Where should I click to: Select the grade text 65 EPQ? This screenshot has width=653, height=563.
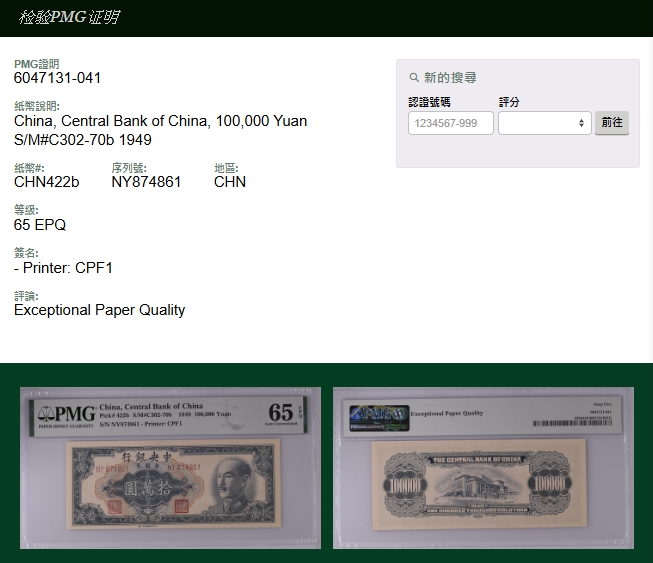pos(40,225)
